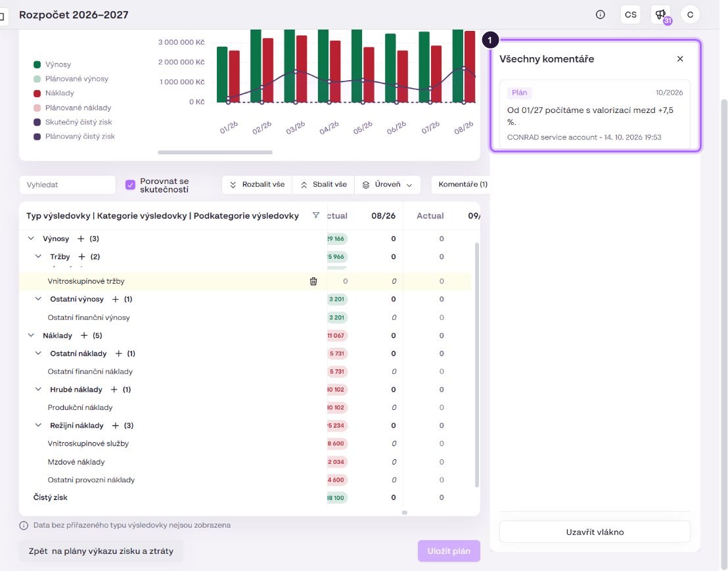Close the Všechny komentáře panel
This screenshot has height=571, width=728.
[680, 59]
